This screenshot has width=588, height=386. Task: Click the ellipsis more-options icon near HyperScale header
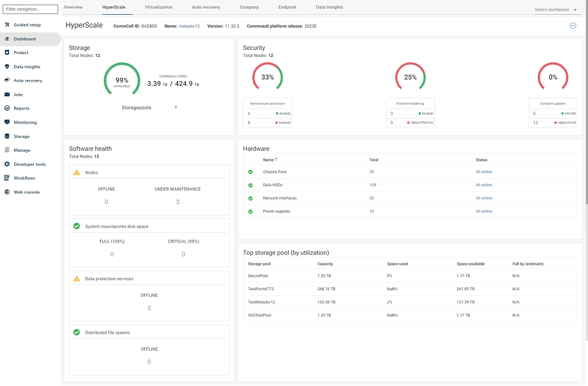coord(573,25)
